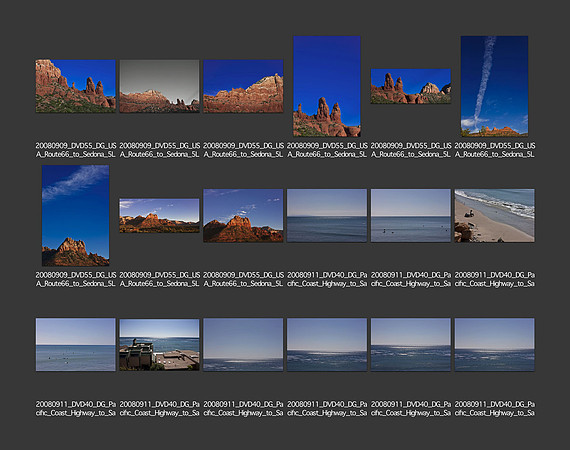
Task: Click the file name under the spires and dome photo
Action: click(x=411, y=150)
